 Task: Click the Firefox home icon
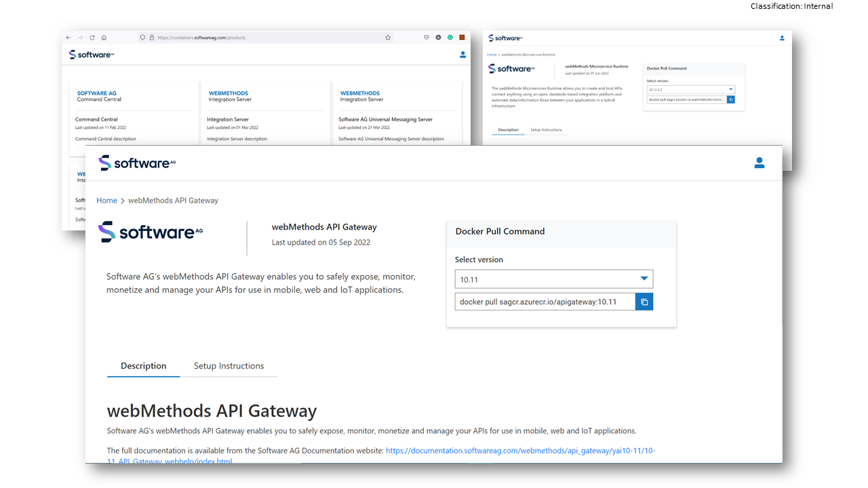coord(103,37)
